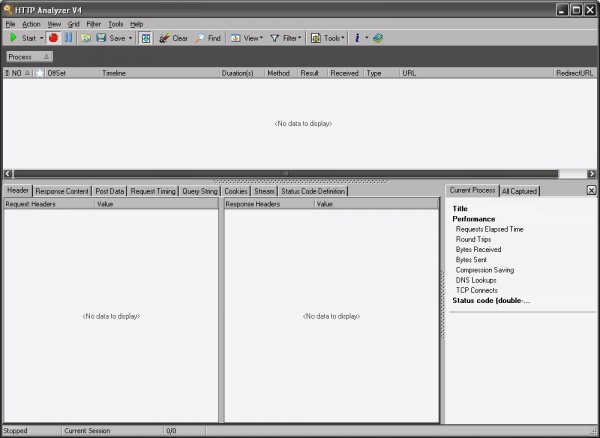Open the Filter menu in menu bar
Screen dimensions: 600x438
click(93, 24)
